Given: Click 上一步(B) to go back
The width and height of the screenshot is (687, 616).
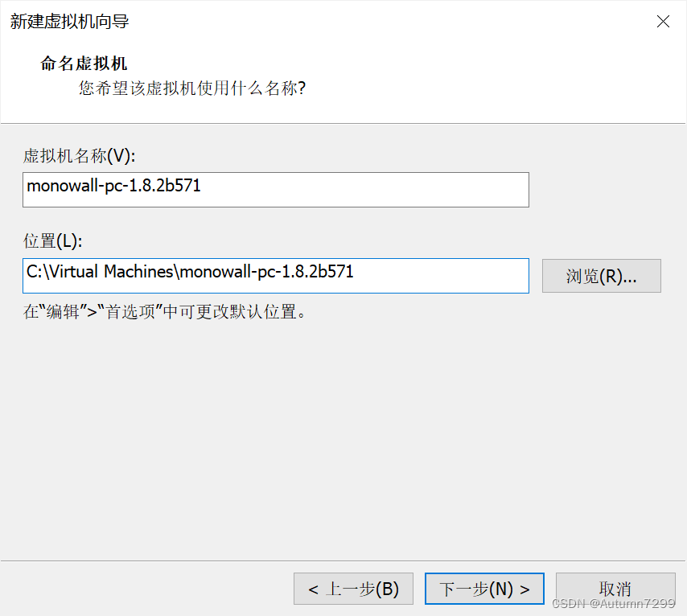Looking at the screenshot, I should [353, 589].
